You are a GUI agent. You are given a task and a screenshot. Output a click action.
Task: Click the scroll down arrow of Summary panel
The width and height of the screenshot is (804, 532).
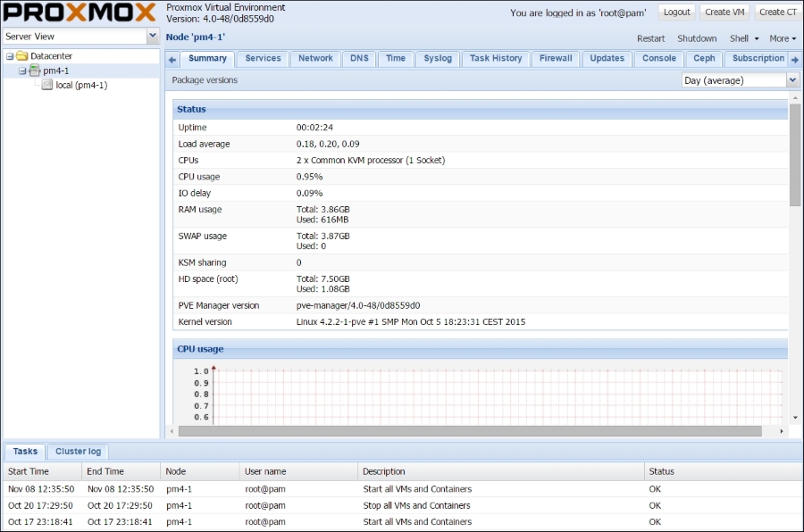pyautogui.click(x=795, y=418)
